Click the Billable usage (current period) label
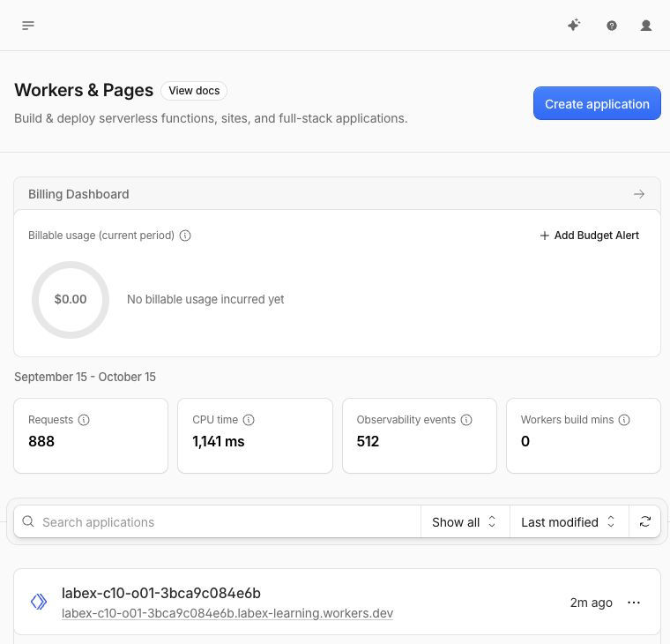This screenshot has height=644, width=670. [x=101, y=236]
